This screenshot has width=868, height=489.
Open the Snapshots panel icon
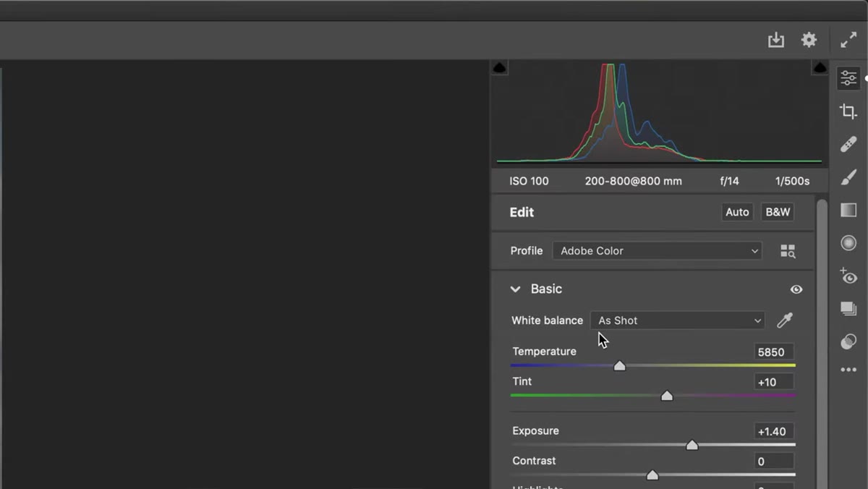(848, 309)
